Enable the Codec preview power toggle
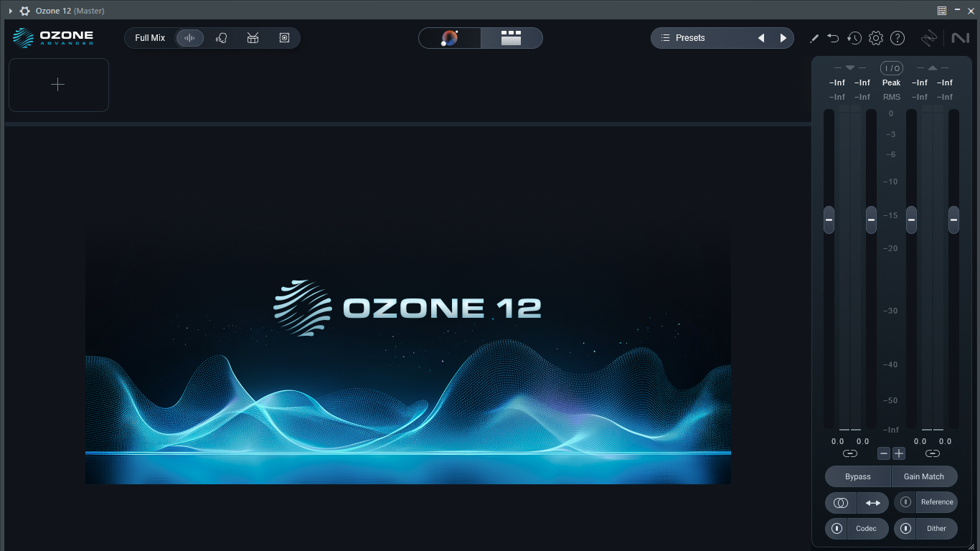The image size is (980, 551). (836, 529)
